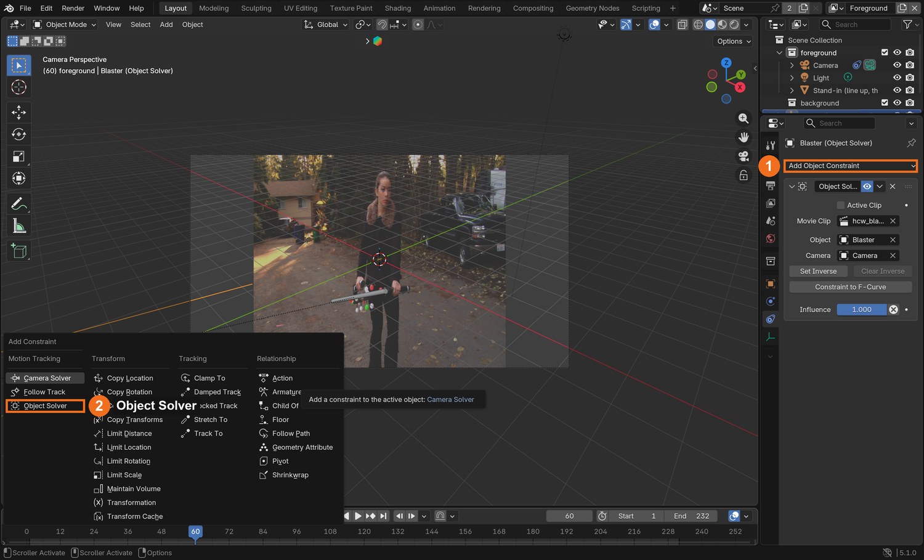Select the Measure tool
Viewport: 924px width, 560px height.
[18, 226]
